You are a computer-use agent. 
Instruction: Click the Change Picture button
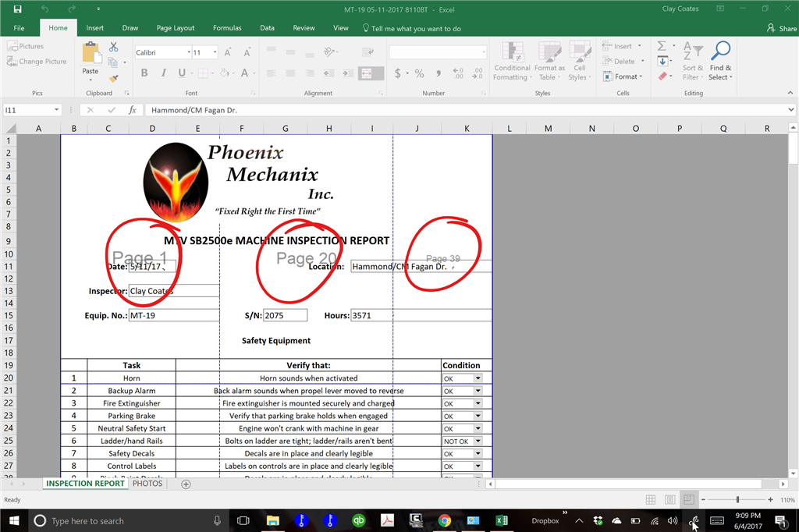pos(37,61)
